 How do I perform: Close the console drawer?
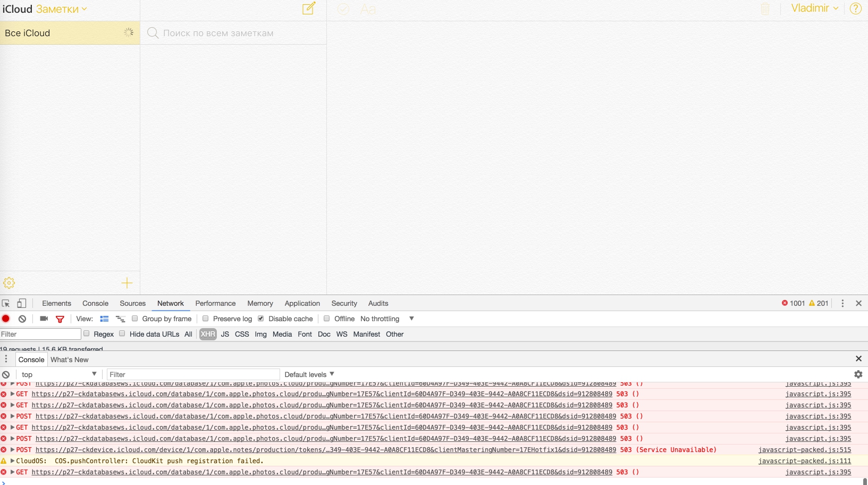[x=858, y=358]
